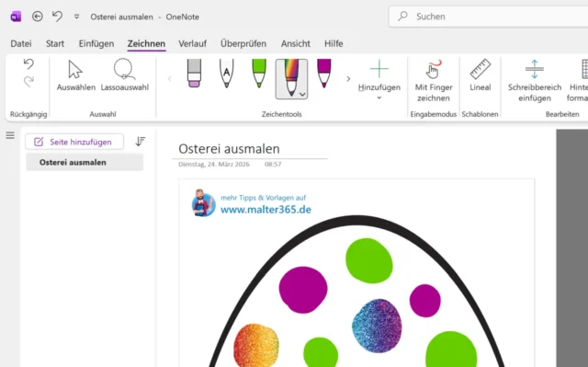The width and height of the screenshot is (588, 367).
Task: Click the time 08:57
Action: [273, 165]
